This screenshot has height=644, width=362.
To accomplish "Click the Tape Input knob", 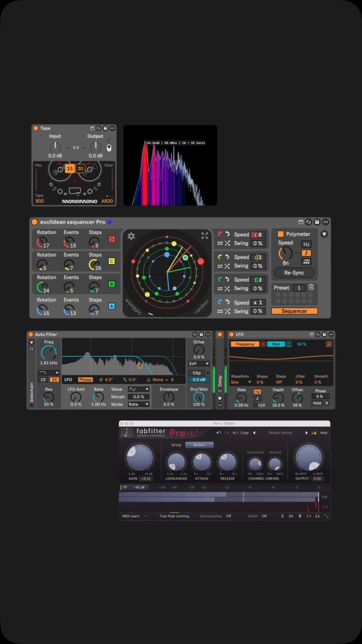I will [x=55, y=147].
